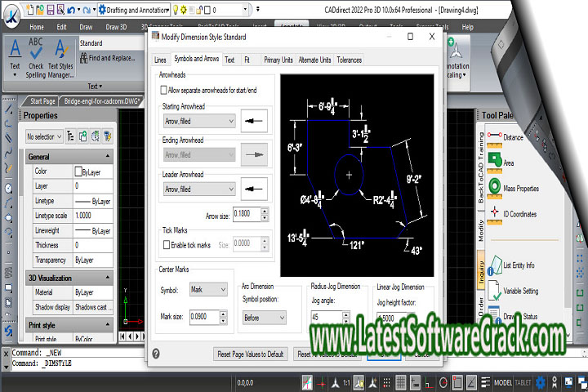588x392 pixels.
Task: Click the Color ByLayer swatch in Properties
Action: 78,172
